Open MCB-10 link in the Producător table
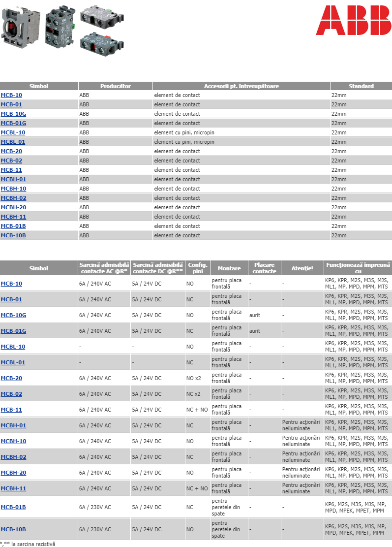 (11, 95)
